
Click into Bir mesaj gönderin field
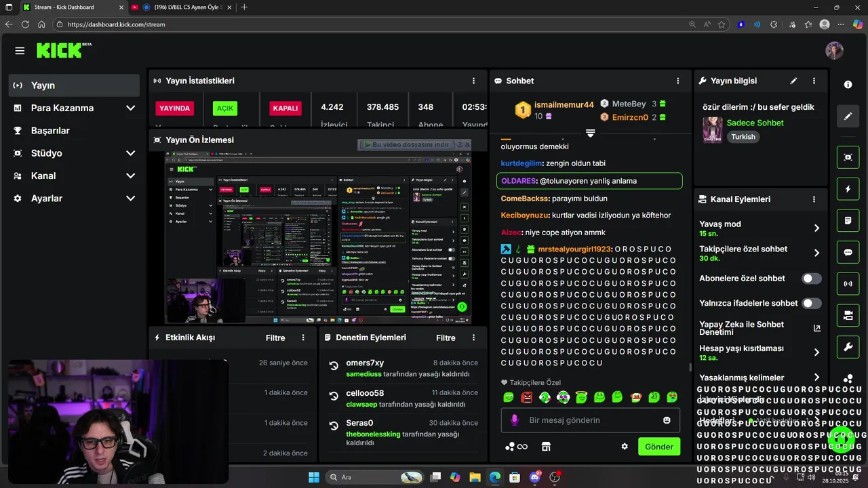tap(590, 420)
